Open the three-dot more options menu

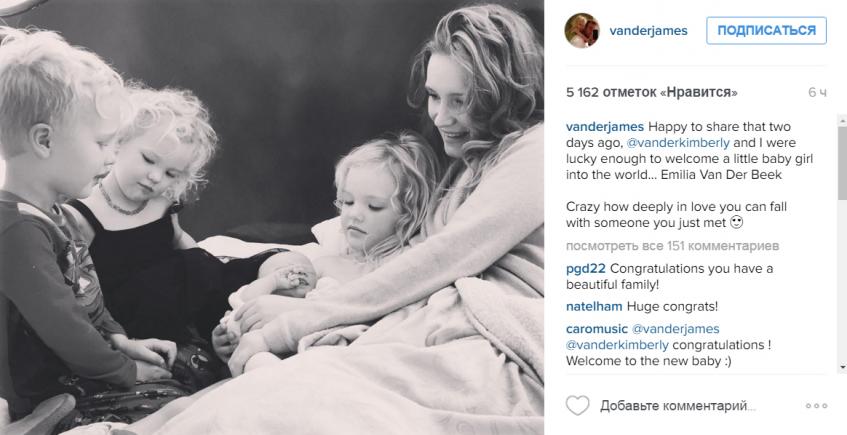(x=816, y=406)
